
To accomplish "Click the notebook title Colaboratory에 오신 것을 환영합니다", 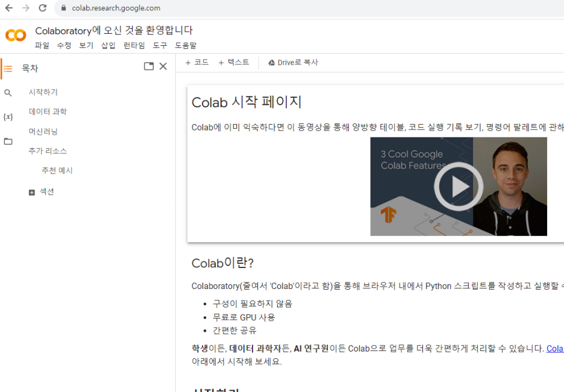I will (x=114, y=31).
